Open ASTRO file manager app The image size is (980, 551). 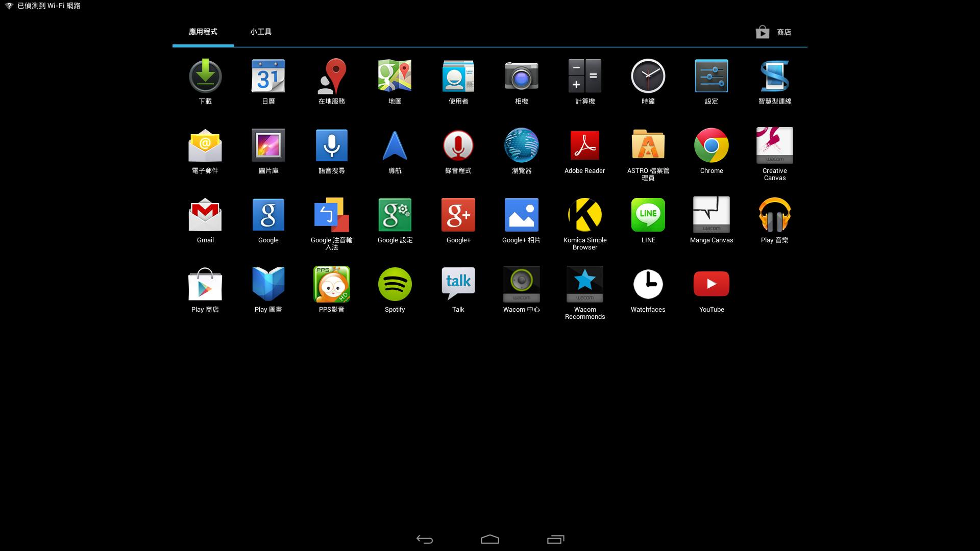tap(648, 145)
